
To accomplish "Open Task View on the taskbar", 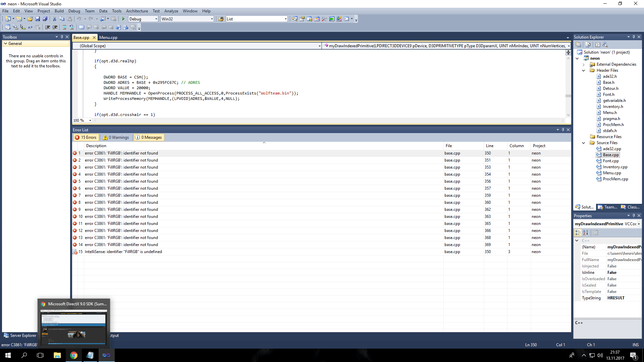I will coord(40,355).
